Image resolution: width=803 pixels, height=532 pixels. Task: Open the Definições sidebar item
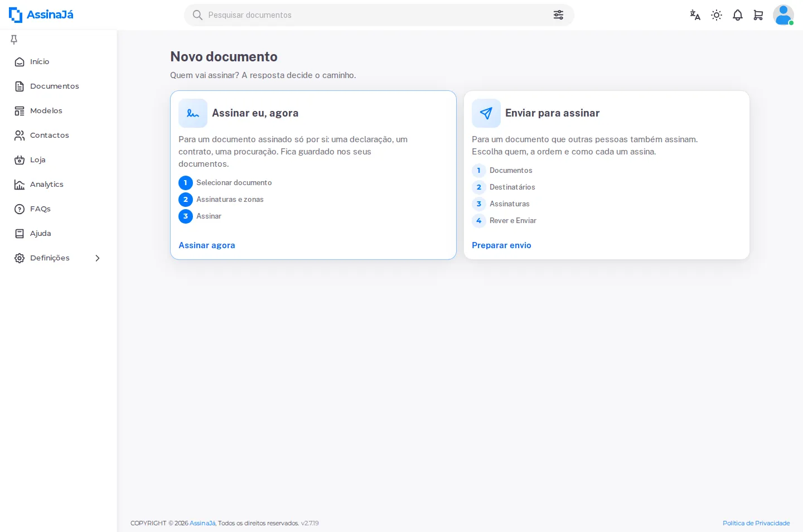coord(59,258)
